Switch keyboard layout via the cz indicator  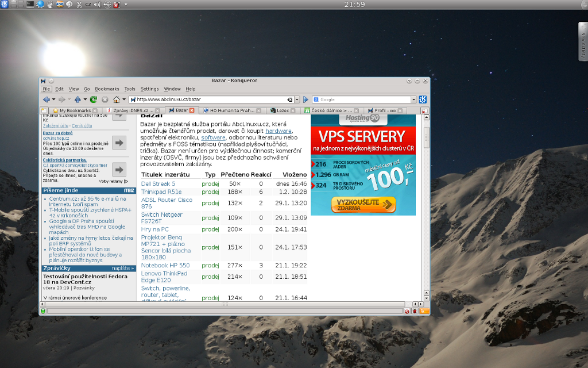[x=88, y=5]
